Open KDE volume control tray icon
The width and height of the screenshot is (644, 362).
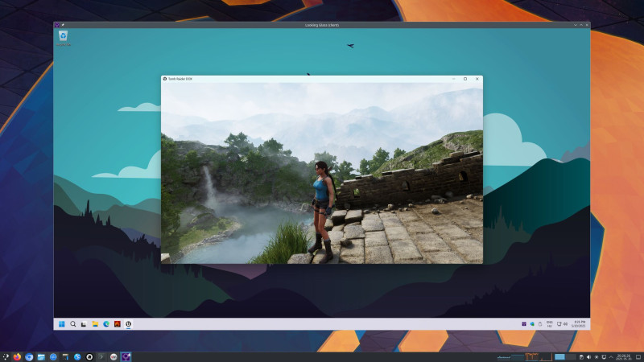[x=588, y=357]
